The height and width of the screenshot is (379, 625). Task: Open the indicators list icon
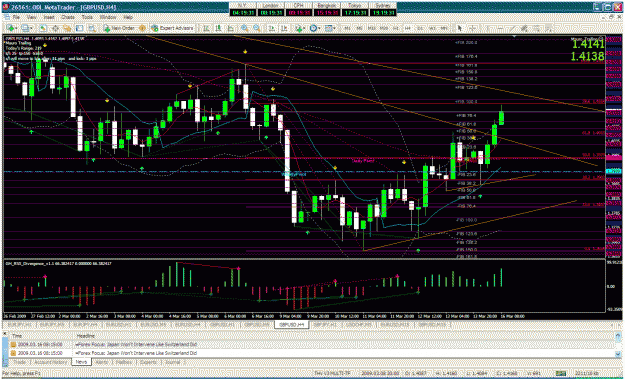(x=298, y=28)
